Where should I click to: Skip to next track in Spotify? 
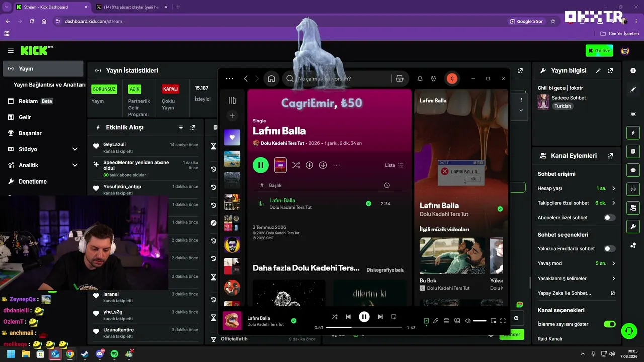pos(380,317)
